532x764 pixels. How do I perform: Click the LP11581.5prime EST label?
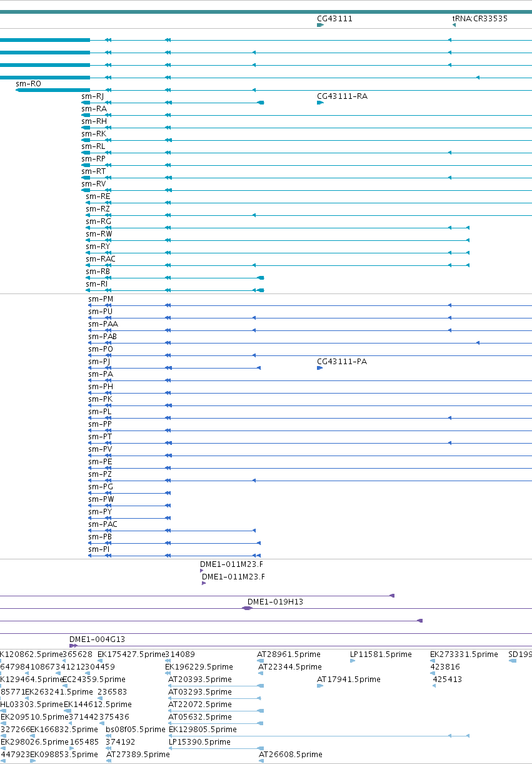click(381, 654)
